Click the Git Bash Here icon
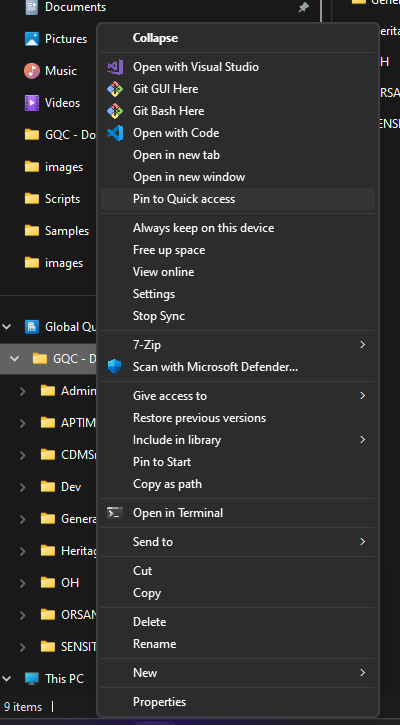This screenshot has width=400, height=725. point(115,111)
